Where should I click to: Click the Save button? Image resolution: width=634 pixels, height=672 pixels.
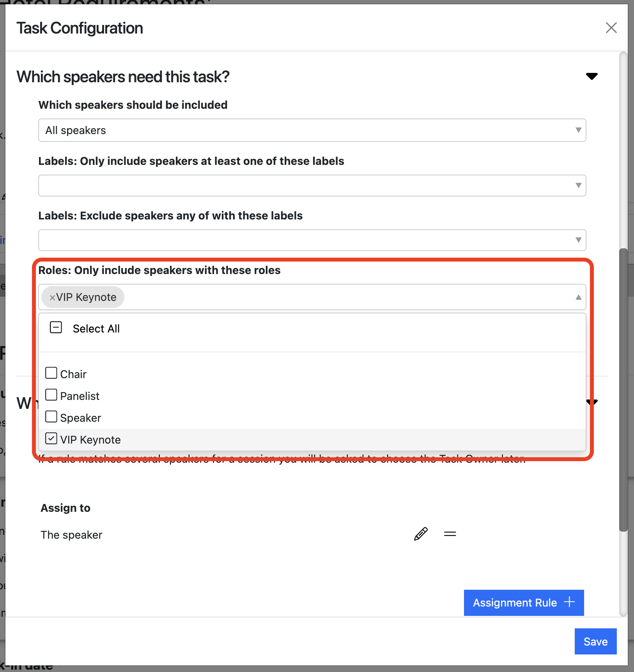595,641
